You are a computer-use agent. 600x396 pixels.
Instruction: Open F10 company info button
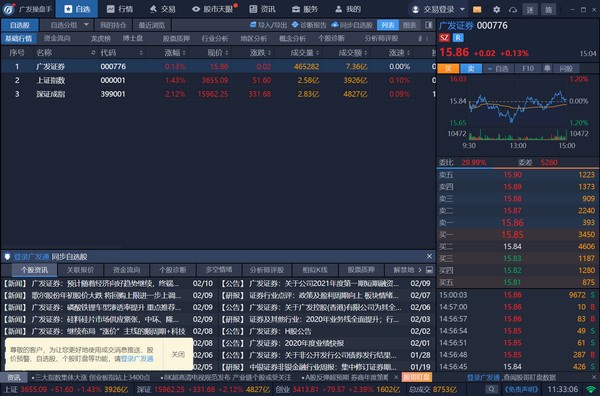[x=528, y=69]
